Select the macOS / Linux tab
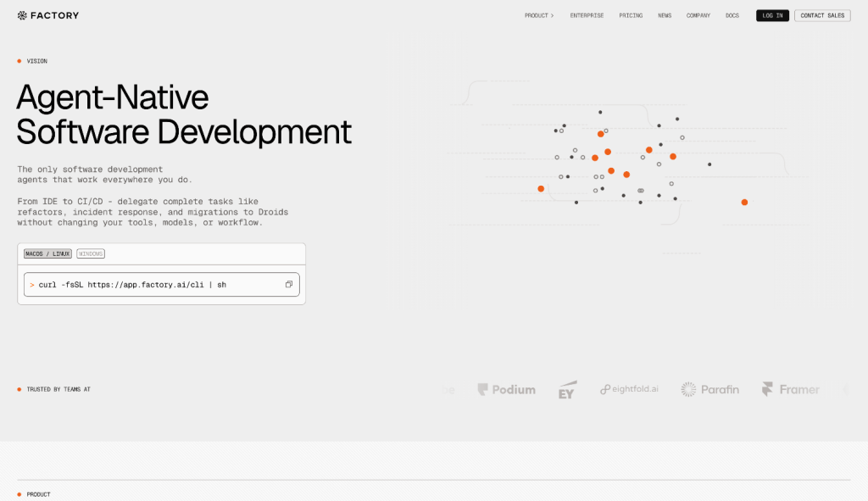This screenshot has width=868, height=501. [x=47, y=253]
